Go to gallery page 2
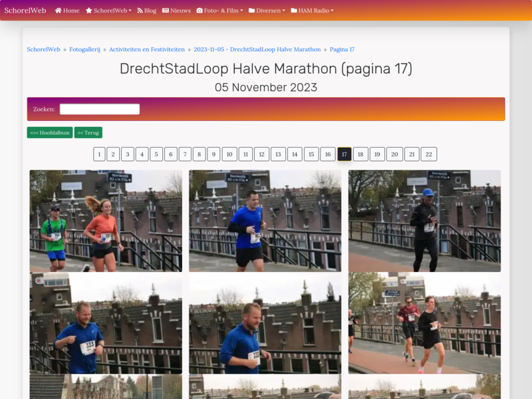 (x=113, y=154)
